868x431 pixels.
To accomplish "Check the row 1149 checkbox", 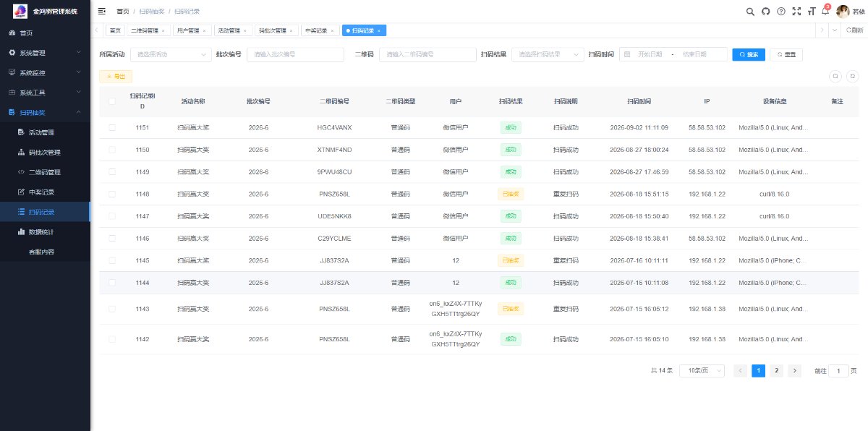I will (x=112, y=171).
